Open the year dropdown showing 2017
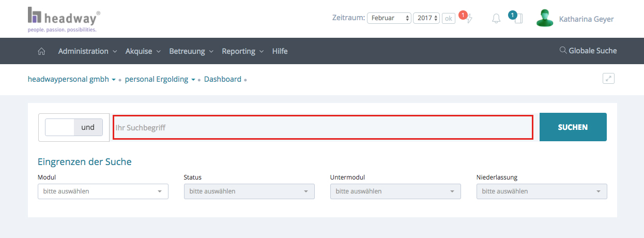This screenshot has height=238, width=644. click(x=426, y=18)
